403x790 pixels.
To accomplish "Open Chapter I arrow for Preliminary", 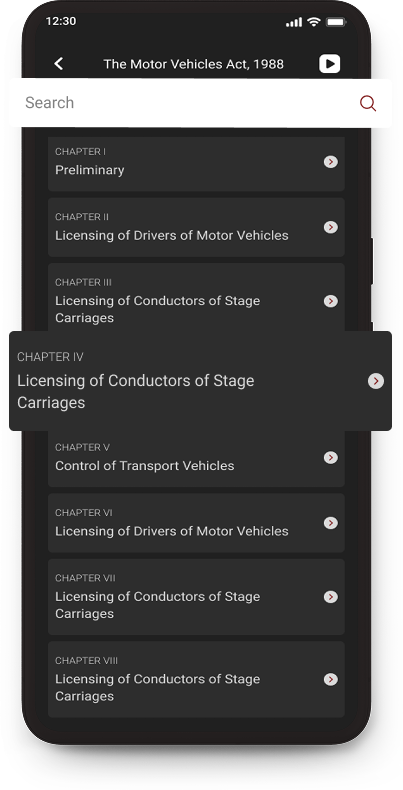I will 330,162.
